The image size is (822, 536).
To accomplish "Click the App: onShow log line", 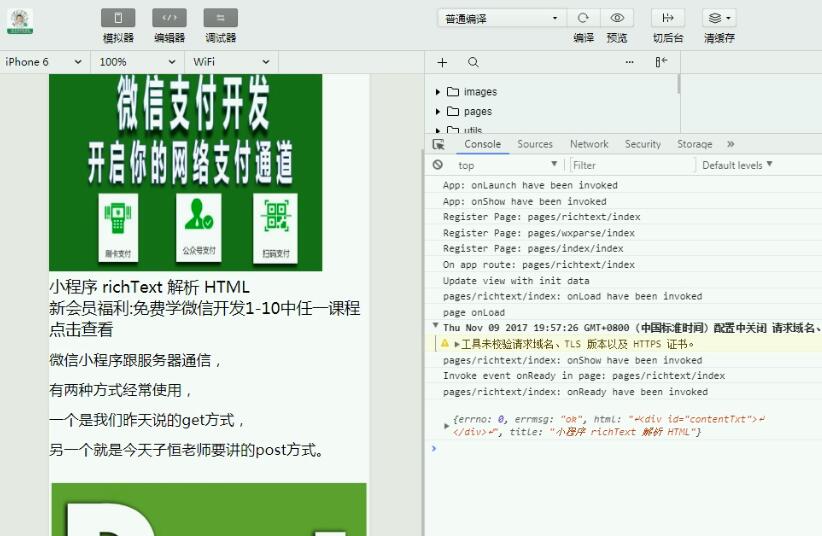I will pos(524,201).
